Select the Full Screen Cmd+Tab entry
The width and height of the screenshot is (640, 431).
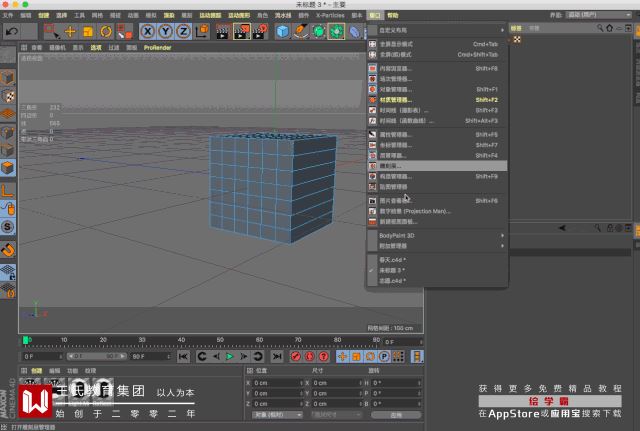(437, 44)
